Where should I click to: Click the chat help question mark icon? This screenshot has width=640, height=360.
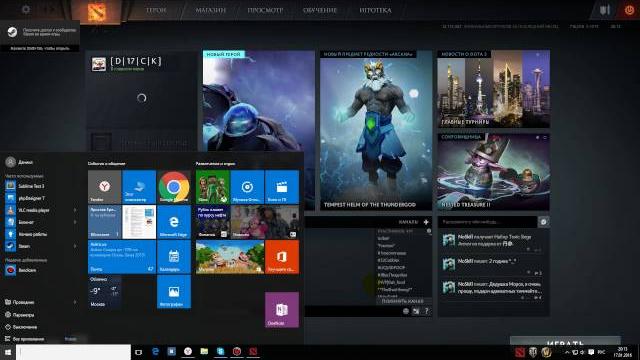(x=427, y=311)
